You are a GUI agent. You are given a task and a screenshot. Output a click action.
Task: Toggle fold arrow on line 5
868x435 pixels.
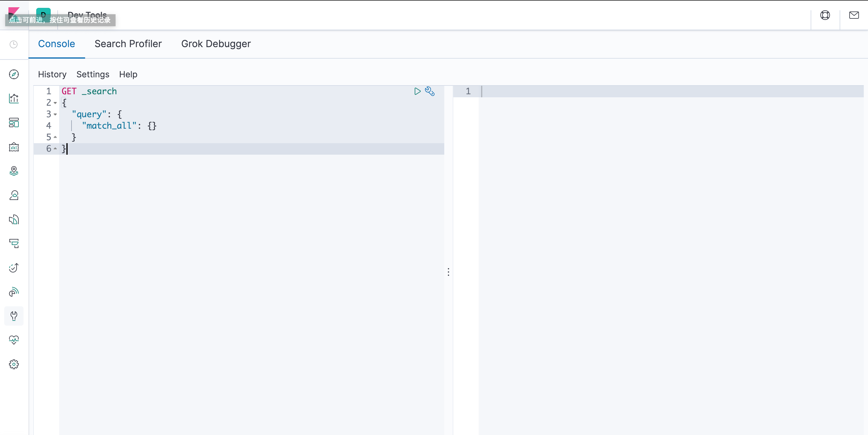point(55,137)
